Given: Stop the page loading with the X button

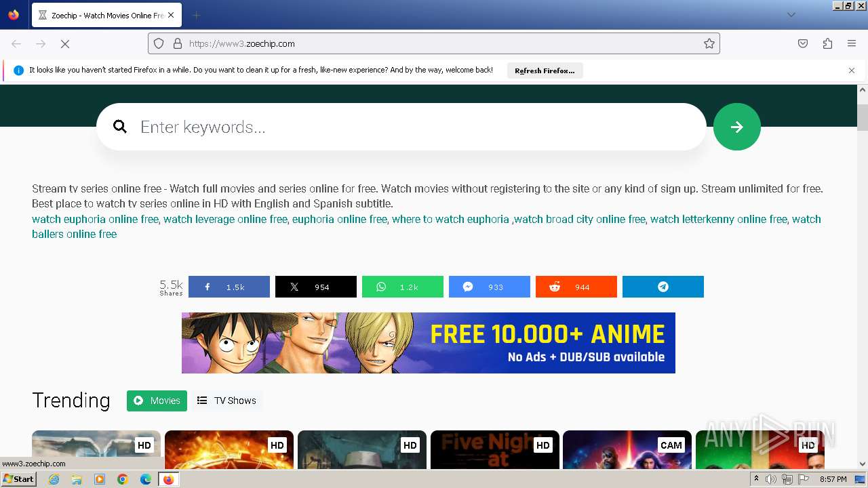Looking at the screenshot, I should tap(65, 43).
